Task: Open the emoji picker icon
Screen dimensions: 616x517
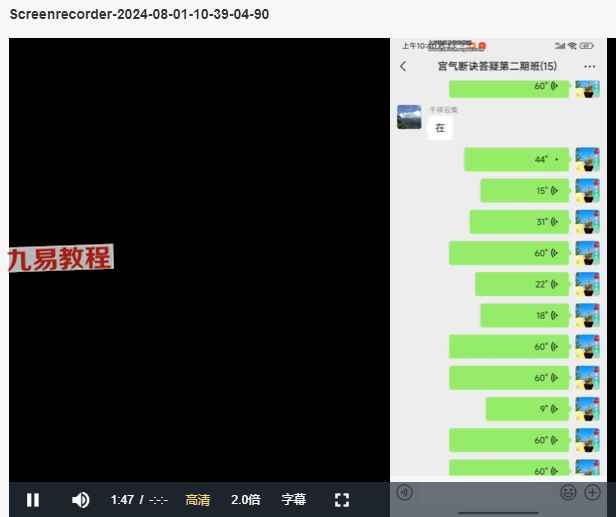Action: pyautogui.click(x=568, y=492)
